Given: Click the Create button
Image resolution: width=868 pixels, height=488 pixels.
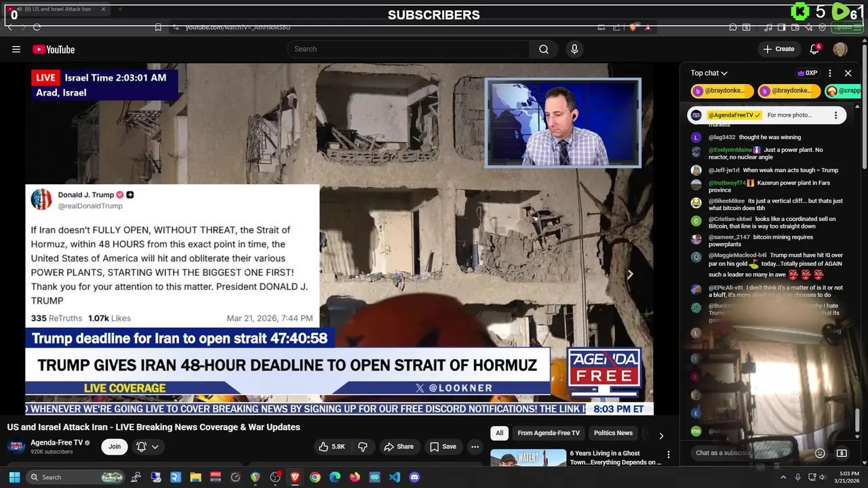Looking at the screenshot, I should tap(778, 49).
